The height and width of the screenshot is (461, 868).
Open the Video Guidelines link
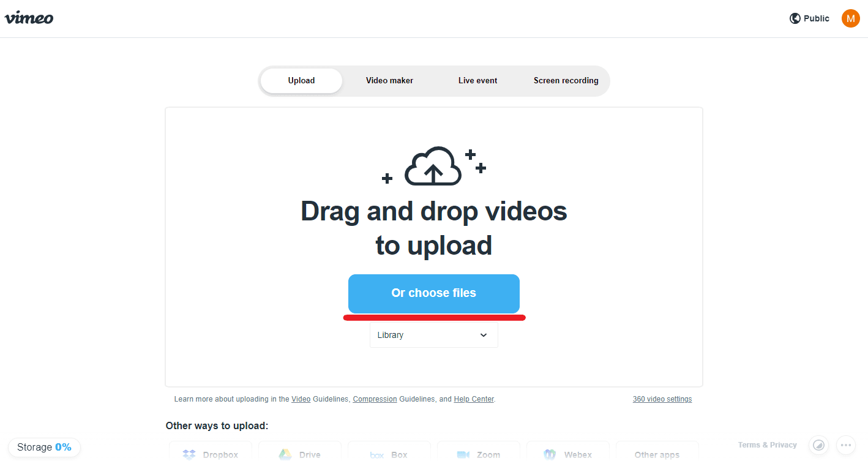tap(301, 399)
